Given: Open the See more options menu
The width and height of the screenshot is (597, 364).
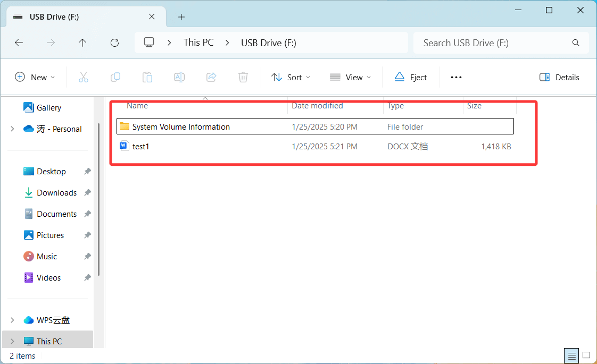Looking at the screenshot, I should [x=456, y=77].
